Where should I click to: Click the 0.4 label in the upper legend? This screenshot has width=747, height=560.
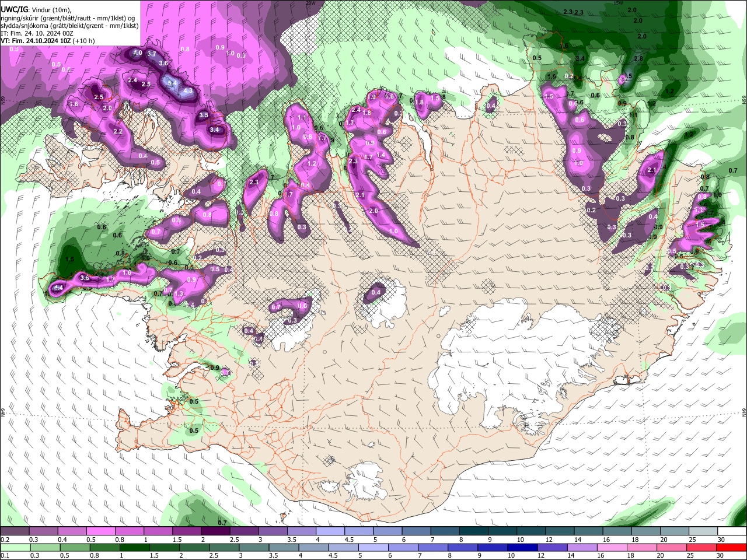[62, 540]
